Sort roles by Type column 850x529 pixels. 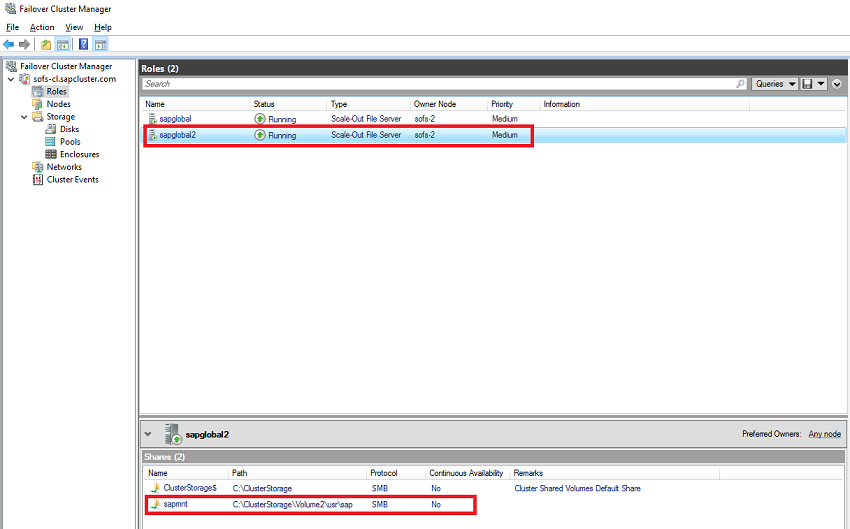pyautogui.click(x=339, y=104)
